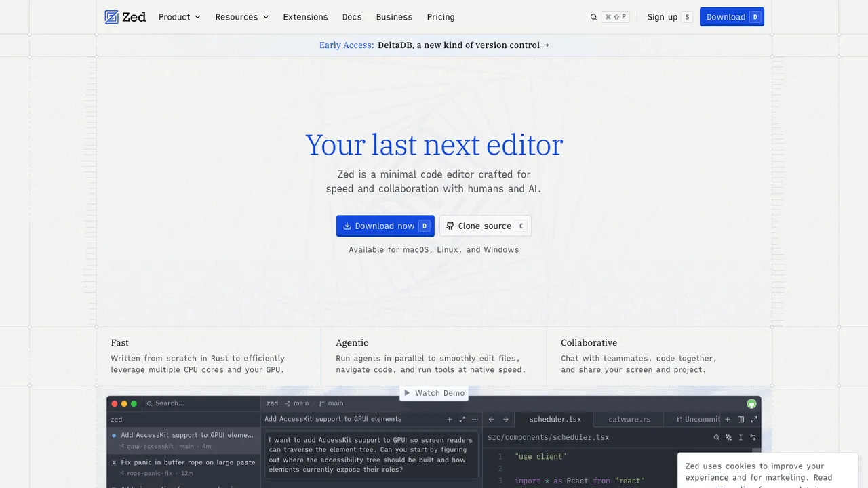
Task: Click the text cursor icon in breadcrumb bar
Action: pyautogui.click(x=741, y=438)
